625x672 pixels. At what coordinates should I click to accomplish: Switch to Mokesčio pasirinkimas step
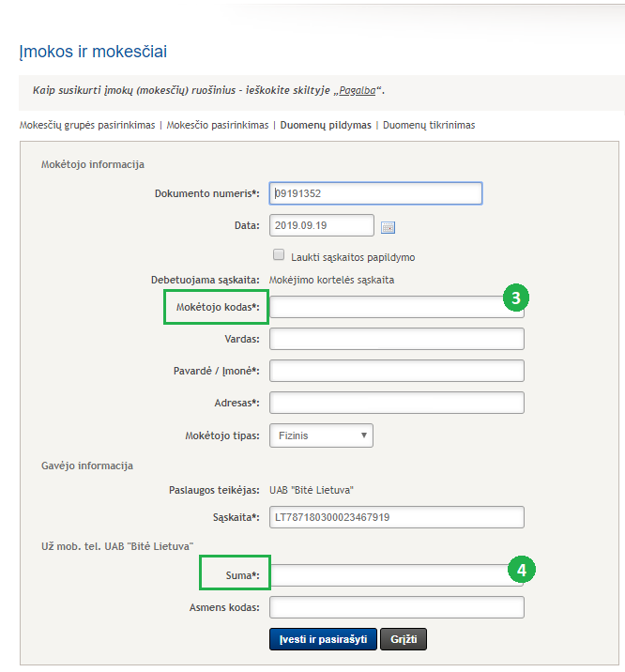(x=218, y=125)
